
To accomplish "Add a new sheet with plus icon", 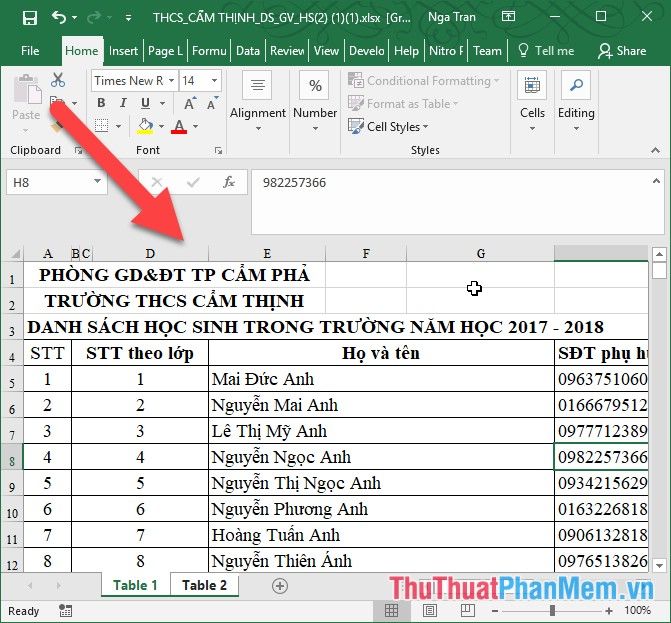I will 280,586.
